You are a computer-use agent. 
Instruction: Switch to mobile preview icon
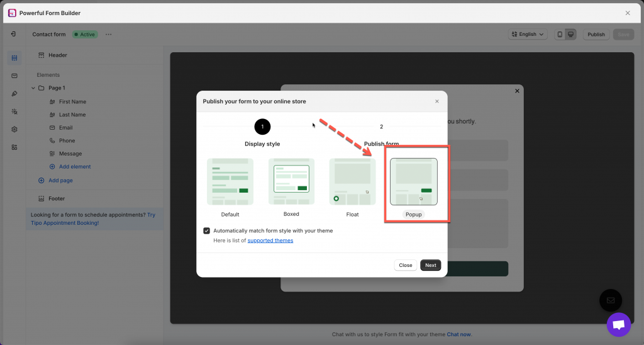pos(560,35)
